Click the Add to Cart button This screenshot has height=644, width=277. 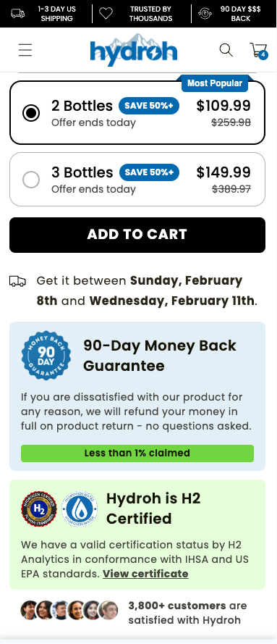click(137, 235)
